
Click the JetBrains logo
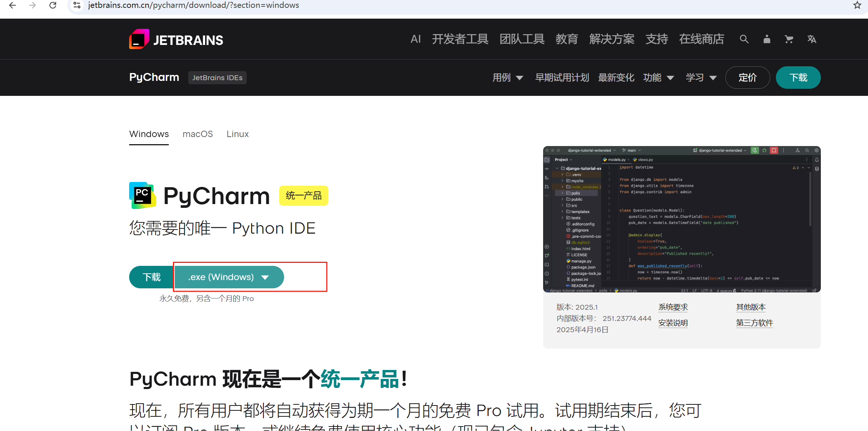[176, 39]
